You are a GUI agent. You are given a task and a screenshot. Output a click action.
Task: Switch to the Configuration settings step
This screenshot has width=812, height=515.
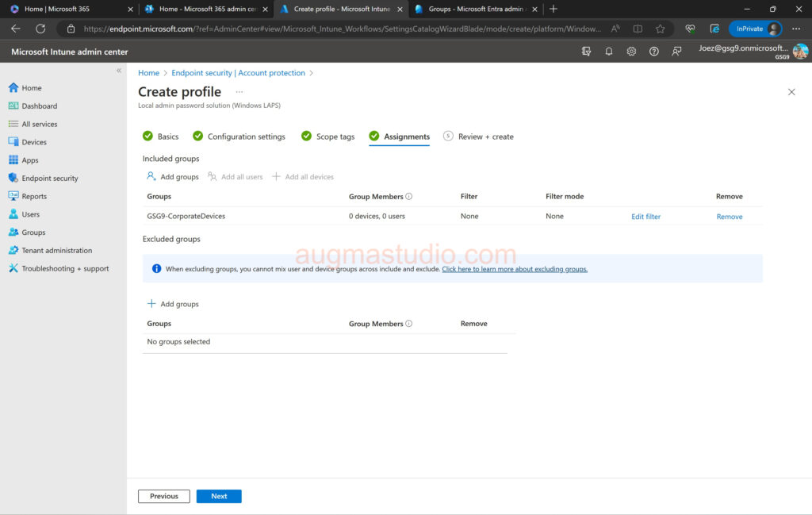coord(246,136)
